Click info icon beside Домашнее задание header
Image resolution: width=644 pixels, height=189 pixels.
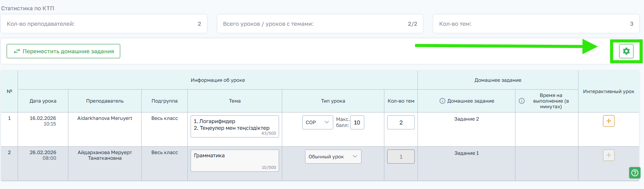pos(442,101)
